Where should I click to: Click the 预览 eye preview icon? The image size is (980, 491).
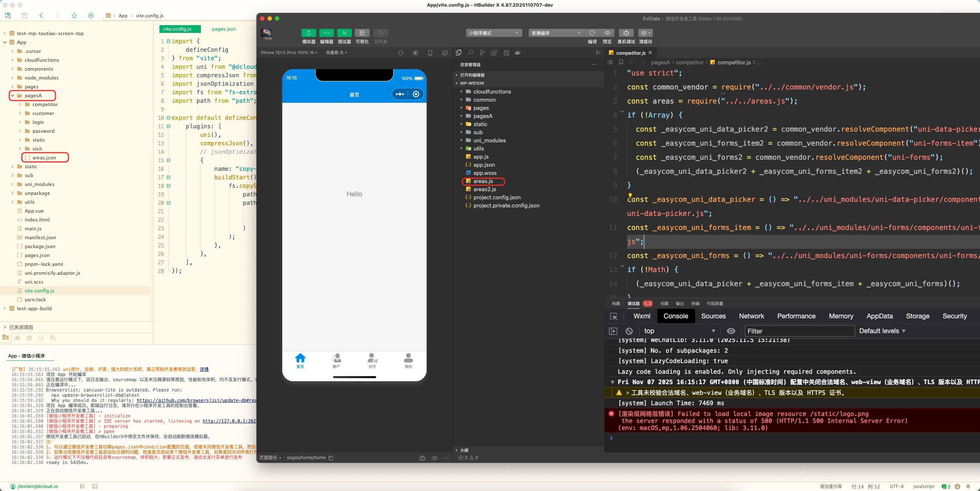[x=607, y=33]
